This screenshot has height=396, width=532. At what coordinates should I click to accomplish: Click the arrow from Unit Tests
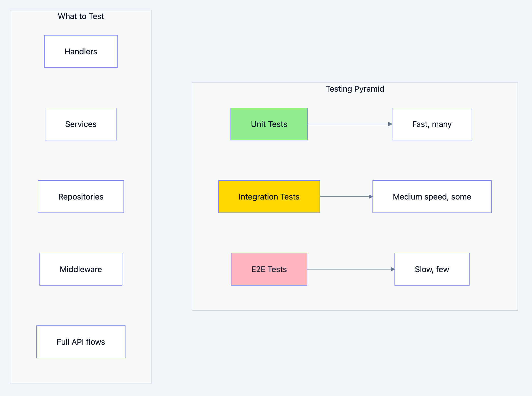pos(349,124)
